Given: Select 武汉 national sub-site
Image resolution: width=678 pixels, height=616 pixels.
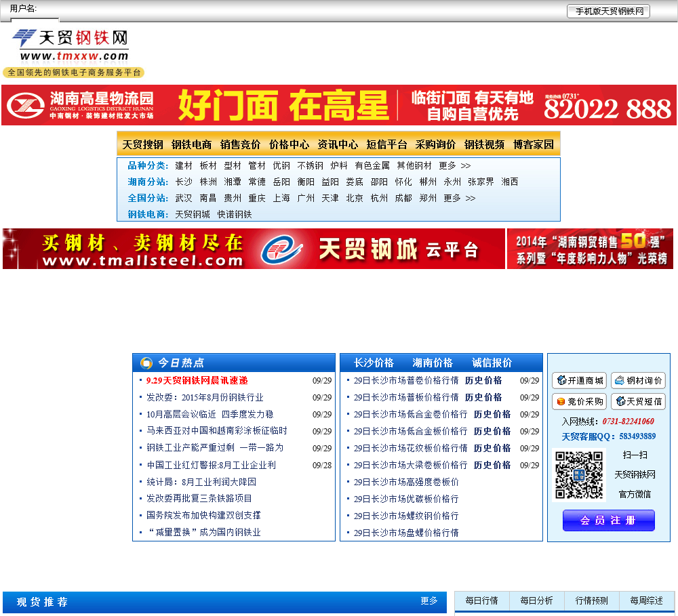Looking at the screenshot, I should [184, 198].
